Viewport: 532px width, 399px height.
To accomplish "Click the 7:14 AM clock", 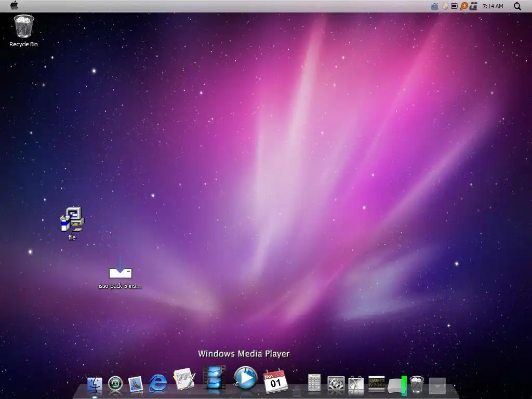I will click(x=493, y=6).
